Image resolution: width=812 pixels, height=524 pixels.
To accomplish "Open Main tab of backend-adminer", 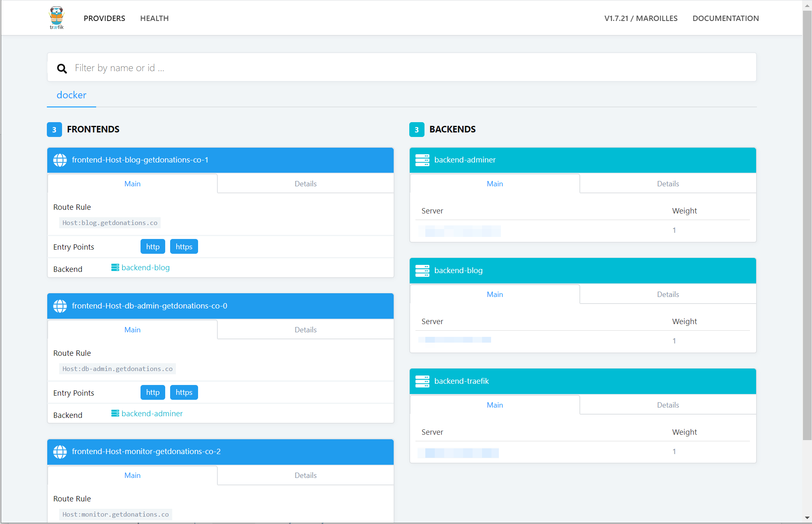I will 495,184.
